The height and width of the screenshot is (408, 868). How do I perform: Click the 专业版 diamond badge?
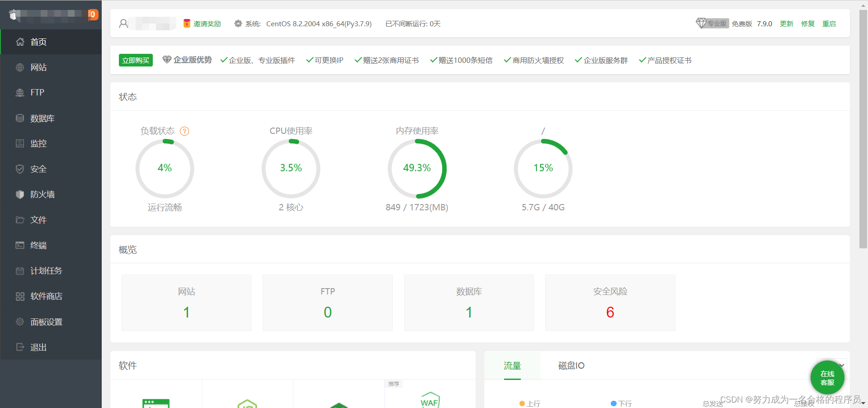click(712, 24)
